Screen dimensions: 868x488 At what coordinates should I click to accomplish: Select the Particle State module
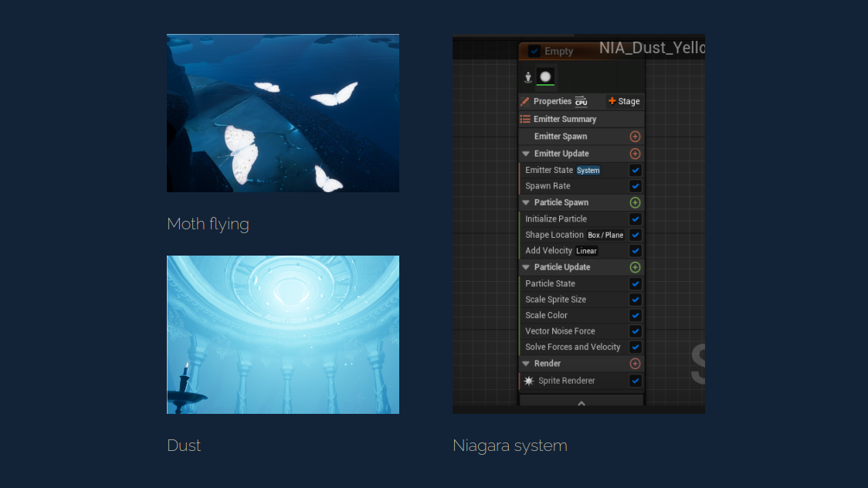(581, 283)
